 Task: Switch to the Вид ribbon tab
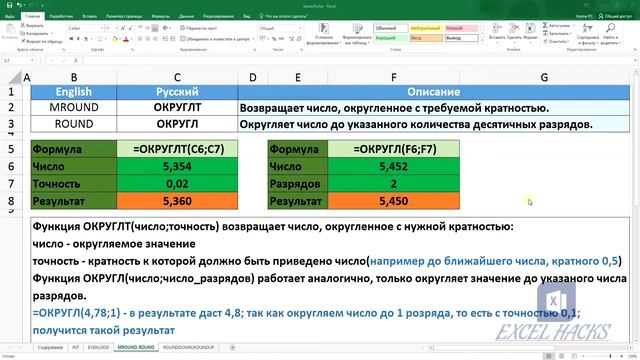click(247, 16)
